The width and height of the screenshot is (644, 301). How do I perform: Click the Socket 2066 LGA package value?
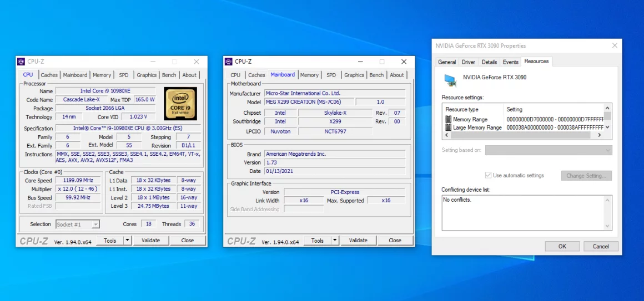[x=105, y=108]
